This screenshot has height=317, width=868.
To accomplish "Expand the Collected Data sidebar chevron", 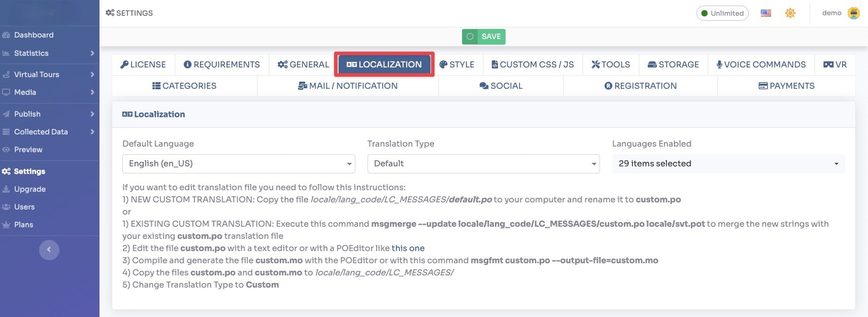I will pyautogui.click(x=92, y=132).
